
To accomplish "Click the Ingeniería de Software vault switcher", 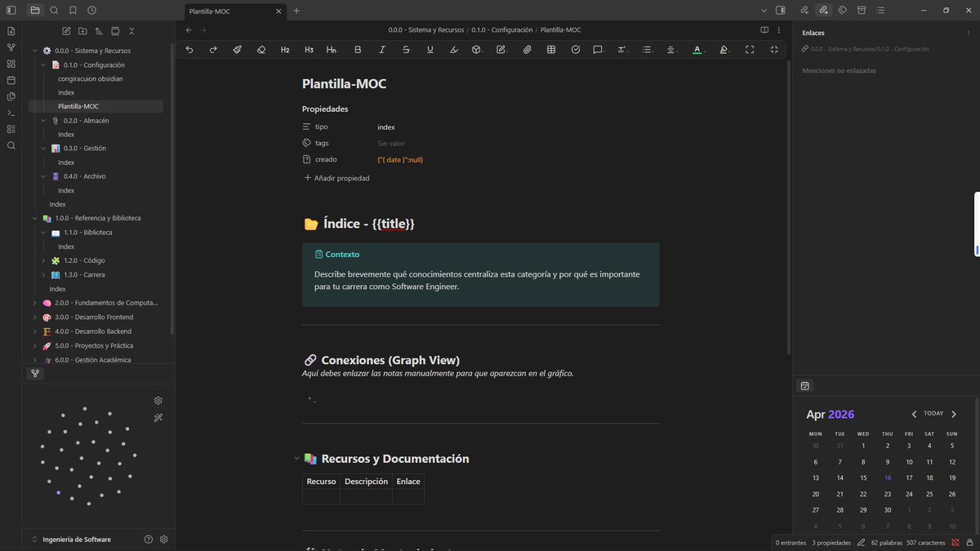I will click(77, 540).
